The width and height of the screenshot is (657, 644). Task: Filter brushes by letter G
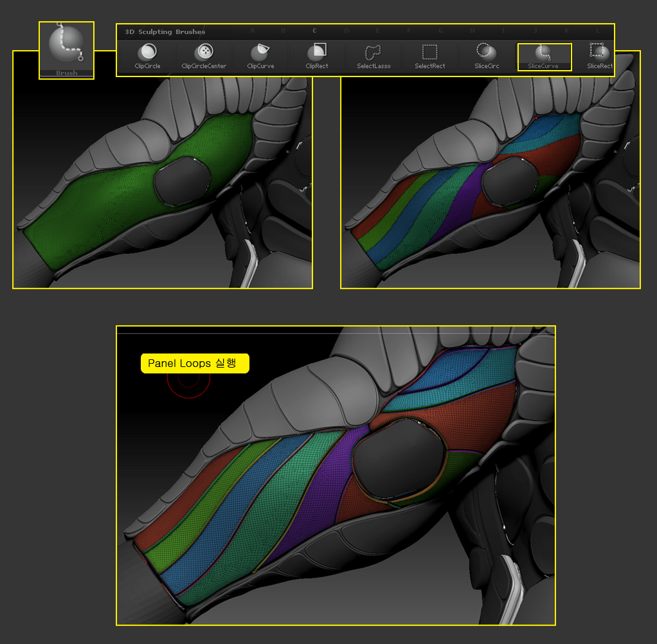pyautogui.click(x=441, y=31)
